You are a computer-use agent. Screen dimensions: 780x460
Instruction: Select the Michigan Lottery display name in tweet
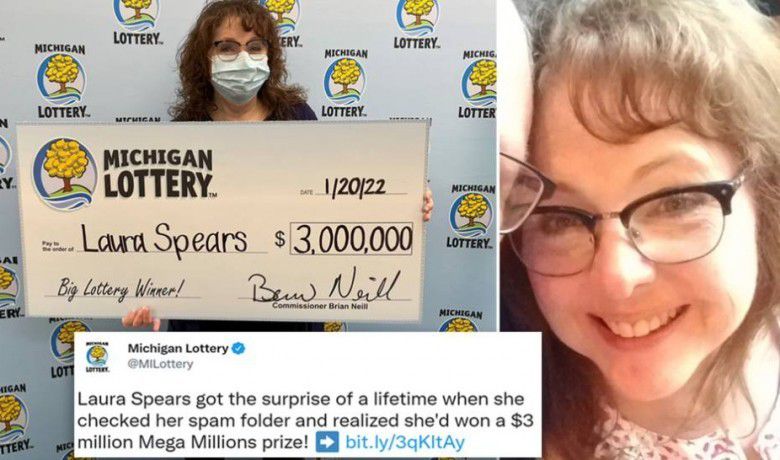pyautogui.click(x=178, y=349)
